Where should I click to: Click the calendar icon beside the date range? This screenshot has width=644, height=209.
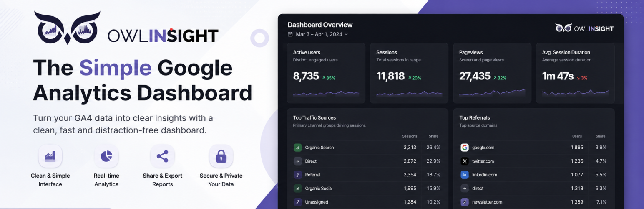click(290, 34)
